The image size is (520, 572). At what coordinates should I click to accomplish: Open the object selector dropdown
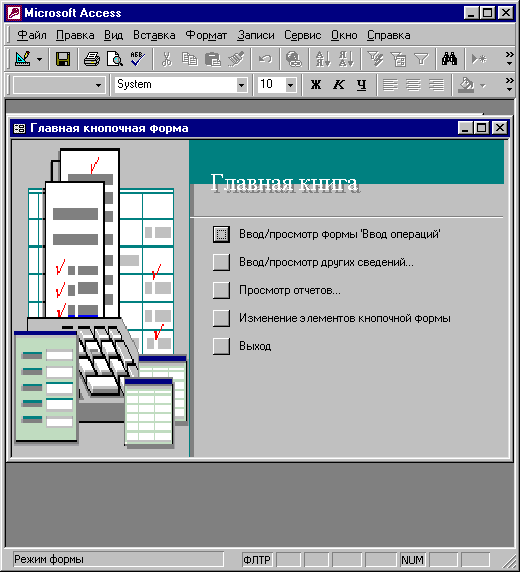click(x=98, y=85)
